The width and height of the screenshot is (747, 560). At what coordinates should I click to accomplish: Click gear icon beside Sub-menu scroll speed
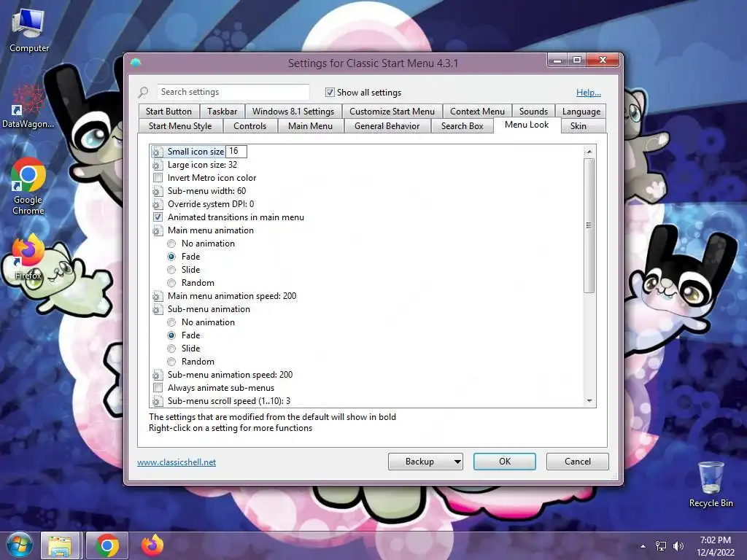point(158,401)
